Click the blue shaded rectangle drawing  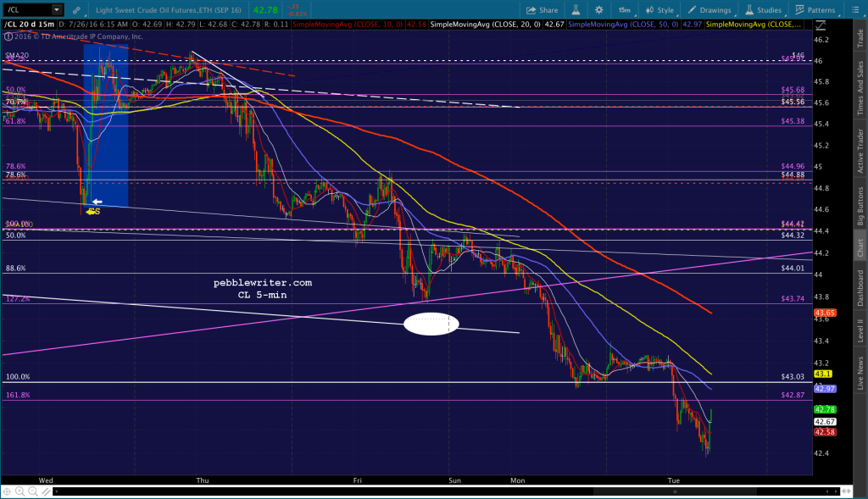coord(106,125)
